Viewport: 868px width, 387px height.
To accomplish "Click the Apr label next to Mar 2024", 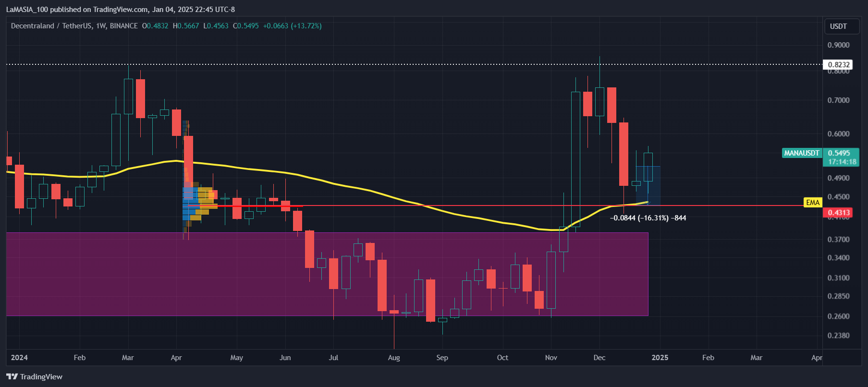I will tap(176, 358).
